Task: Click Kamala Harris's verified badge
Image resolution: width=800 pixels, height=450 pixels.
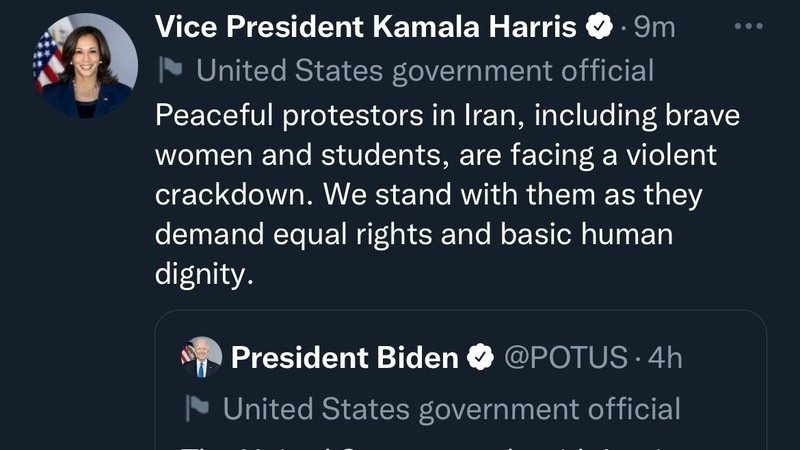Action: coord(597,28)
